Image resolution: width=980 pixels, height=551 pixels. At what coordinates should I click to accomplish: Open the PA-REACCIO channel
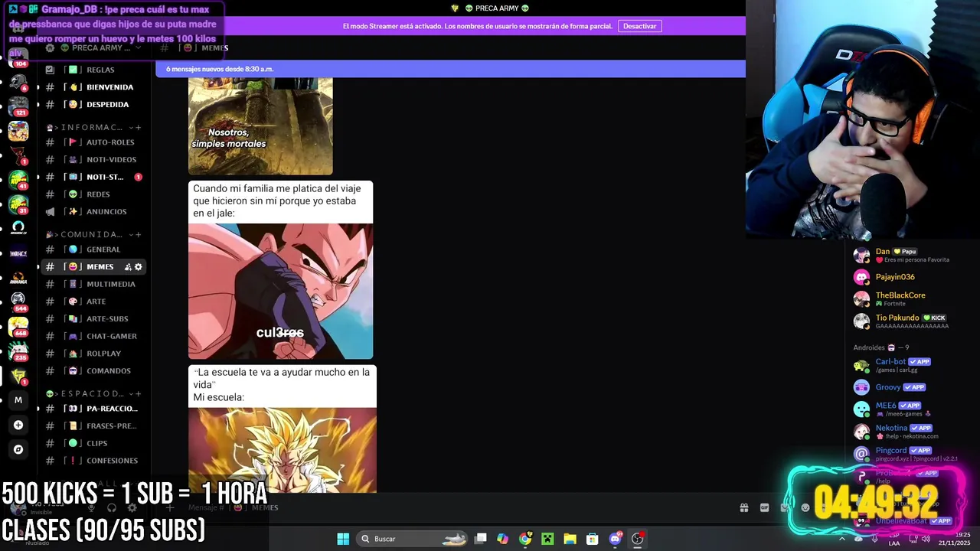[x=93, y=409]
